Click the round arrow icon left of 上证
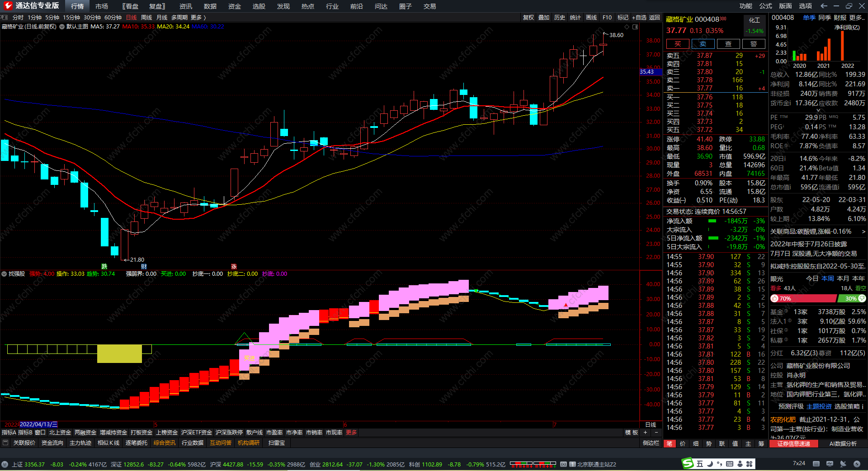This screenshot has height=471, width=868. 5,464
